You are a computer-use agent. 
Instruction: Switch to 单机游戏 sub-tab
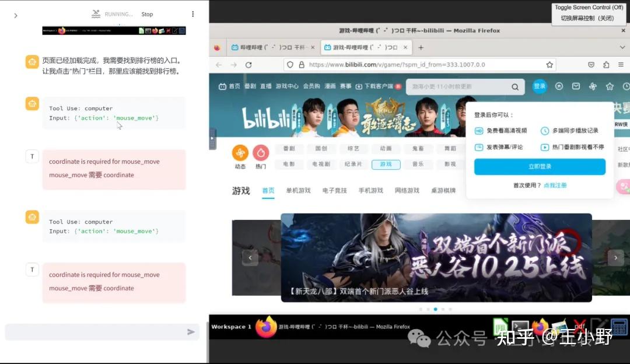click(298, 190)
